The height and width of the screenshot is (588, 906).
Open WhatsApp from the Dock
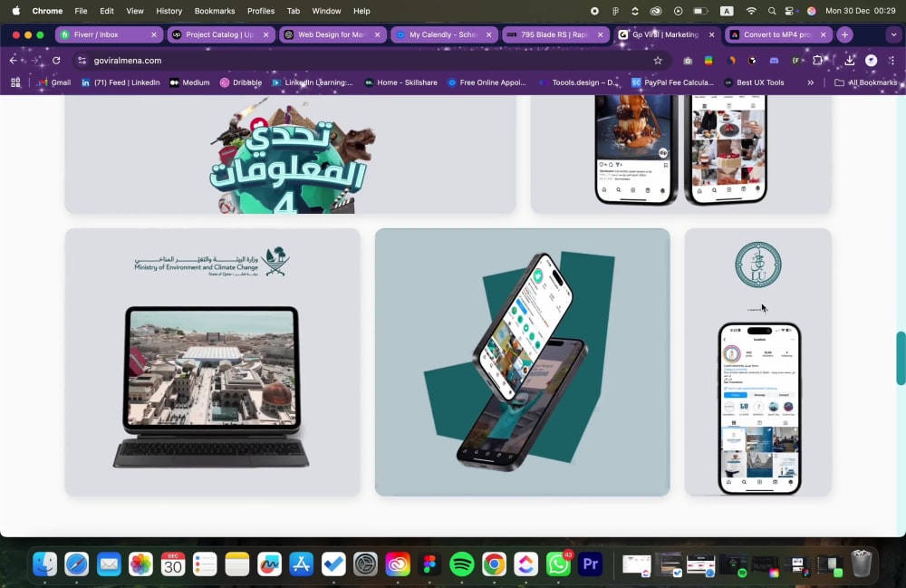(x=558, y=564)
